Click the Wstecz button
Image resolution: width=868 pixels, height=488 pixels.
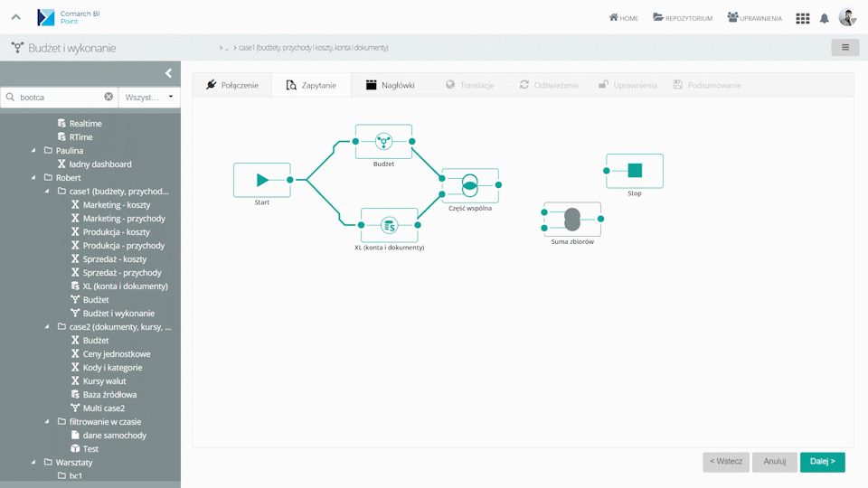(726, 462)
